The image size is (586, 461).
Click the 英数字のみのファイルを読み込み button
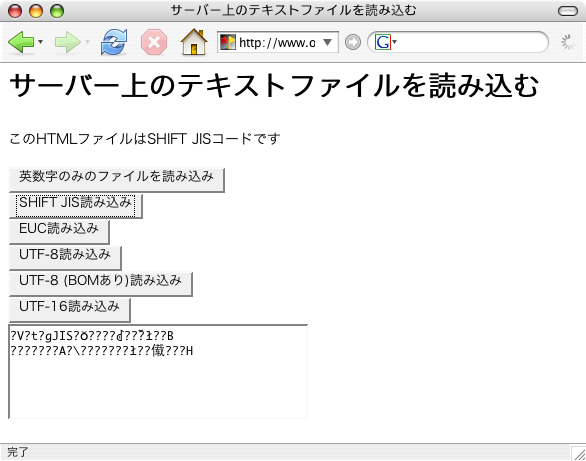(x=117, y=180)
